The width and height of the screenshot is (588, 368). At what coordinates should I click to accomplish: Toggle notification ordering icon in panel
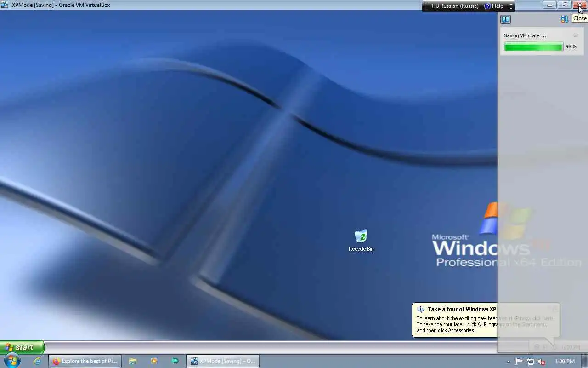coord(565,19)
